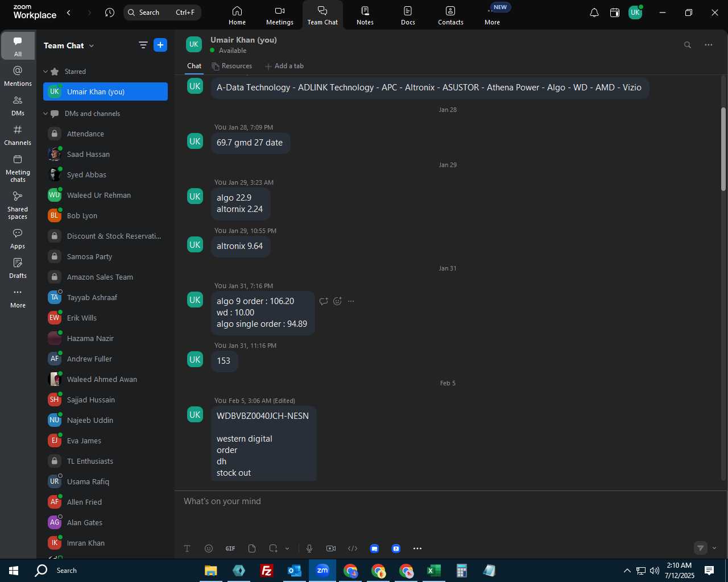The image size is (728, 582).
Task: Open chat header more options ellipsis
Action: pos(709,45)
